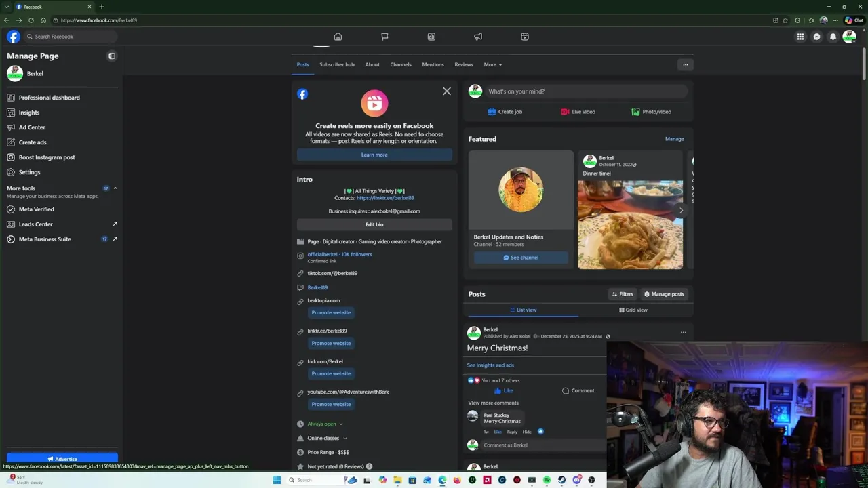
Task: Click the Search Facebook field
Action: [x=69, y=37]
